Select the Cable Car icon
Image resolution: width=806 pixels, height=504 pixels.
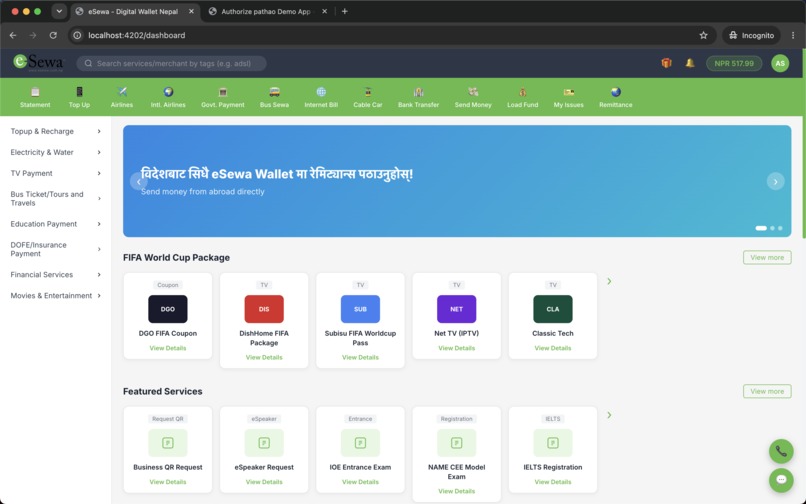click(368, 92)
